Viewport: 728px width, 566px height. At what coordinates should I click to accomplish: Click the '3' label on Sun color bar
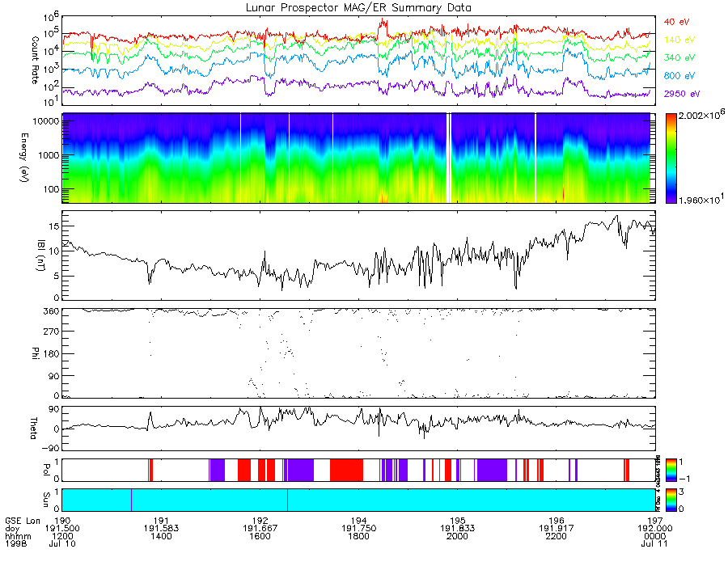coord(681,492)
